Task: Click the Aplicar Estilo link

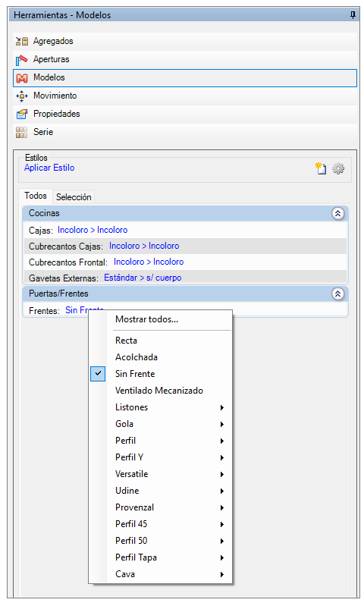Action: (x=49, y=168)
